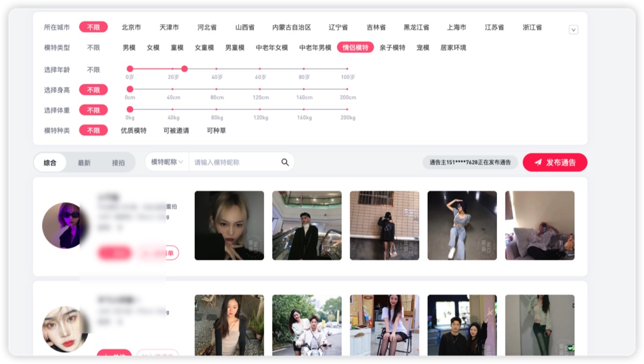Filter by 可种草 category

click(x=216, y=130)
